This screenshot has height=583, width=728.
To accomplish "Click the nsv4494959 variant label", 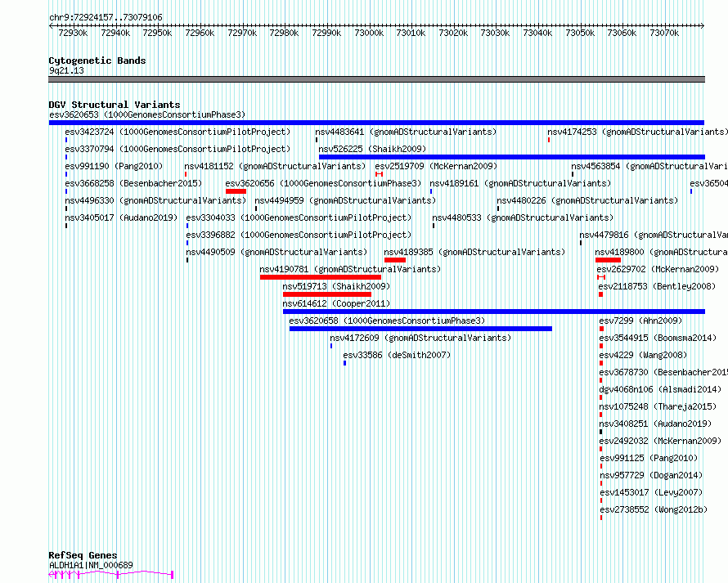I will click(x=345, y=200).
